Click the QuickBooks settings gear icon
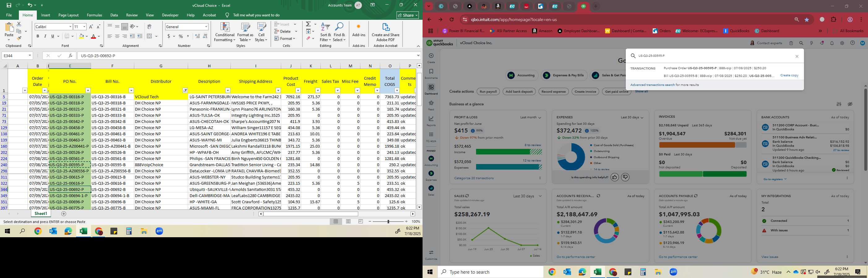Screen dimensions: 868x278 pyautogui.click(x=842, y=43)
